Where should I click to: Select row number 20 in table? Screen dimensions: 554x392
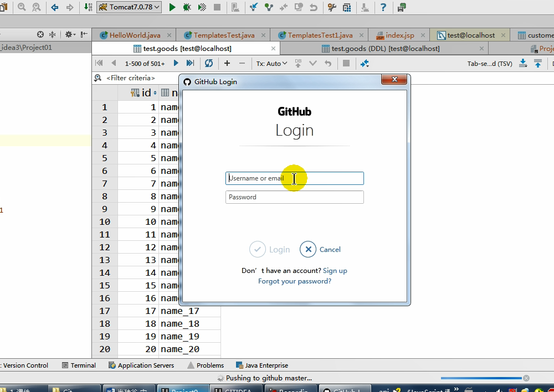tap(105, 349)
